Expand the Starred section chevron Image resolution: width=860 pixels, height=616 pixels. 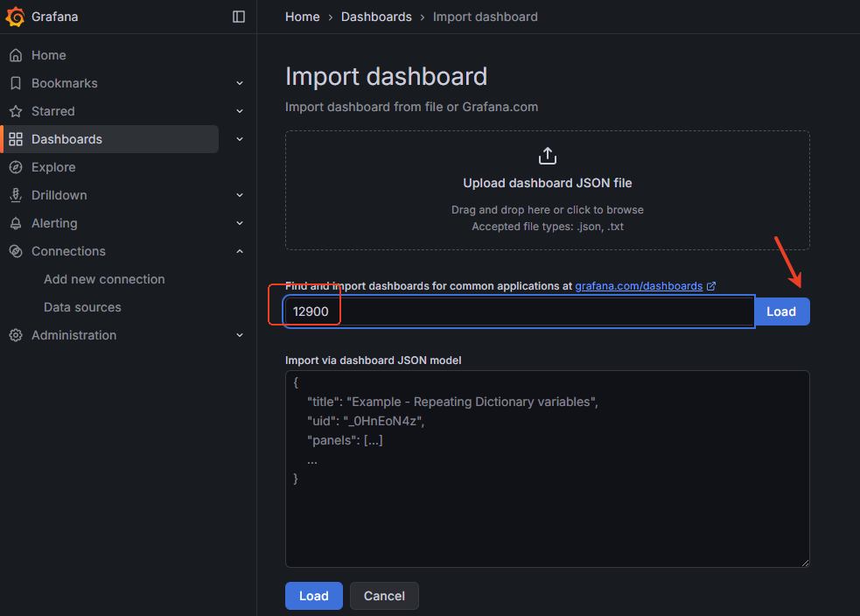[240, 111]
